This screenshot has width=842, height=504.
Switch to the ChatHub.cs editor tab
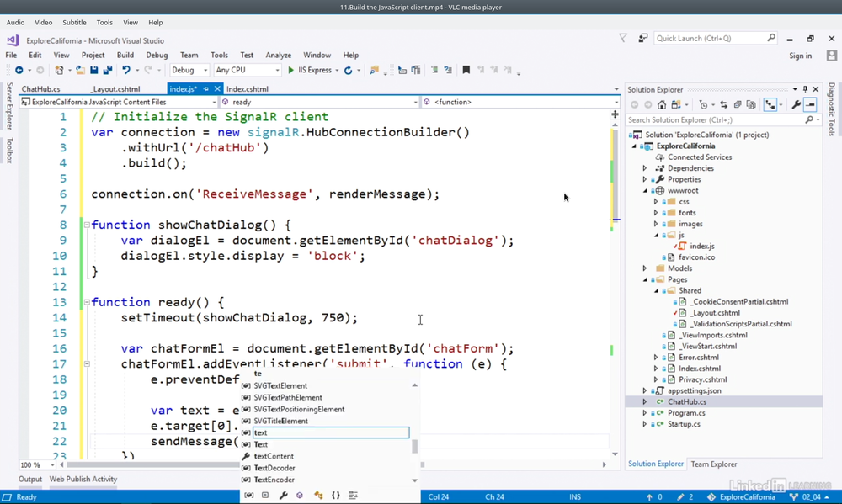[40, 88]
